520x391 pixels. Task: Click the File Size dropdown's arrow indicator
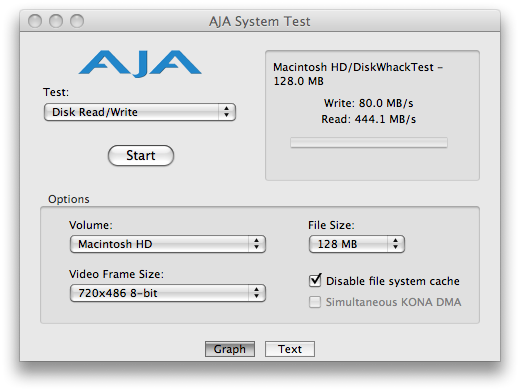pyautogui.click(x=395, y=244)
